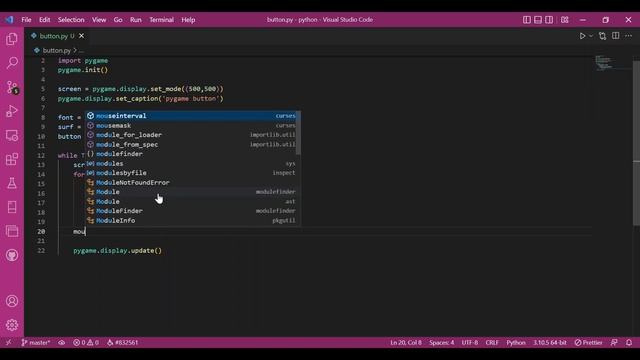Screen dimensions: 640x360
Task: Open the Selection menu
Action: tap(71, 20)
